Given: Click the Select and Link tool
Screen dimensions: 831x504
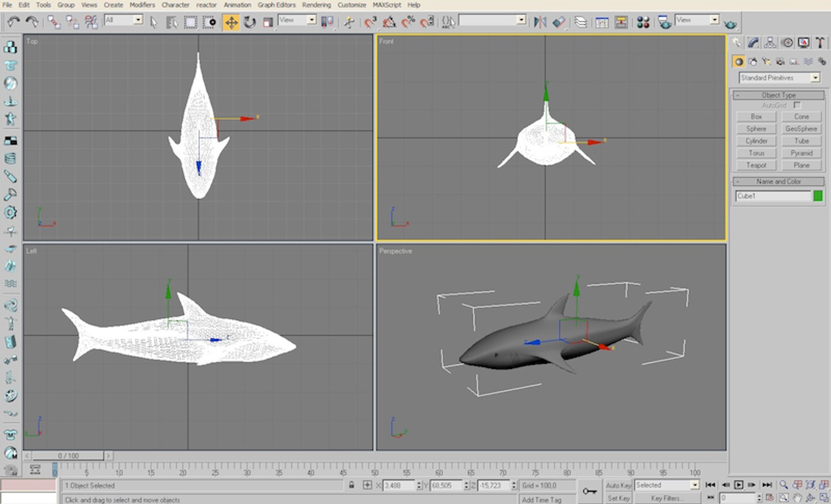Looking at the screenshot, I should pyautogui.click(x=54, y=21).
